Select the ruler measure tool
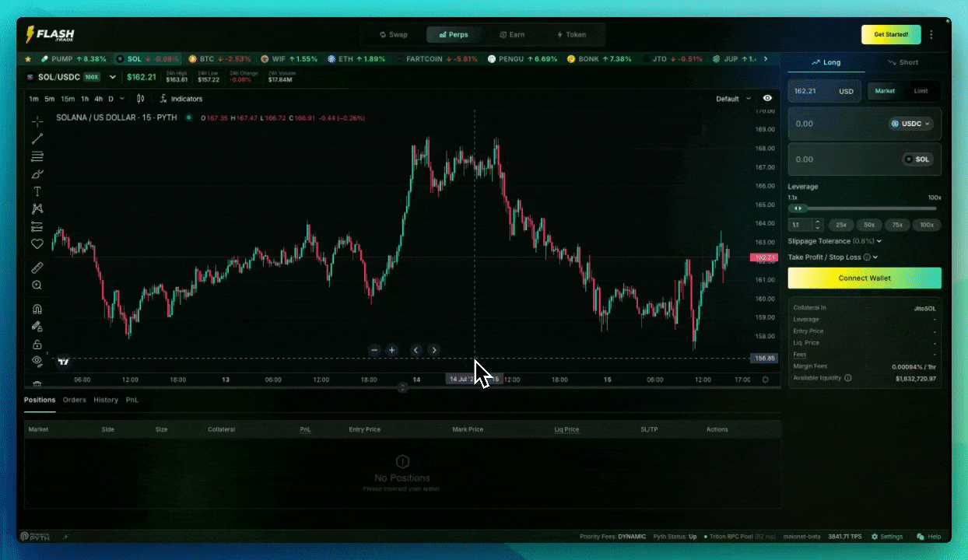This screenshot has height=560, width=968. click(37, 268)
